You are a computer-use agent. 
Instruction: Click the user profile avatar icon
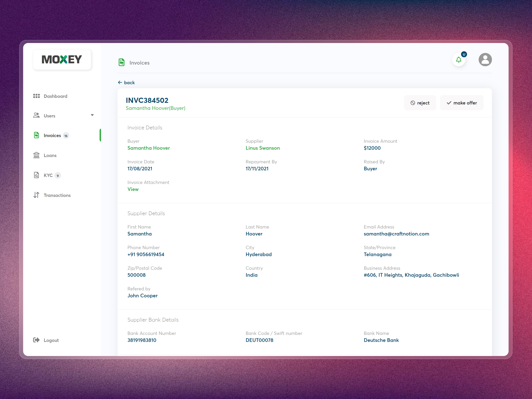coord(485,59)
